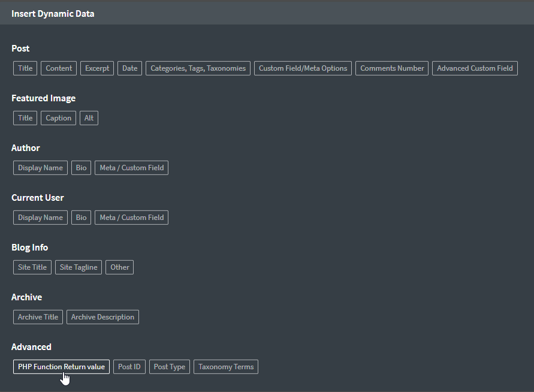
Task: Insert Post Content dynamic data
Action: coord(59,68)
